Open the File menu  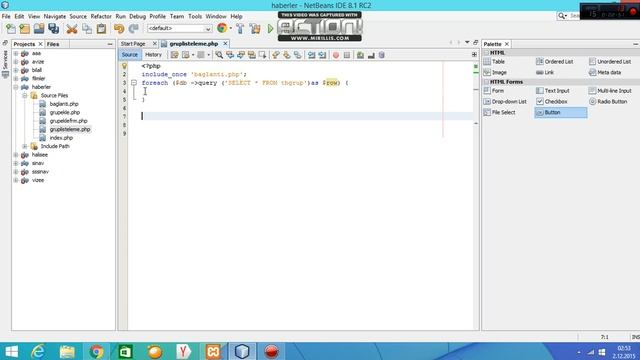6,16
